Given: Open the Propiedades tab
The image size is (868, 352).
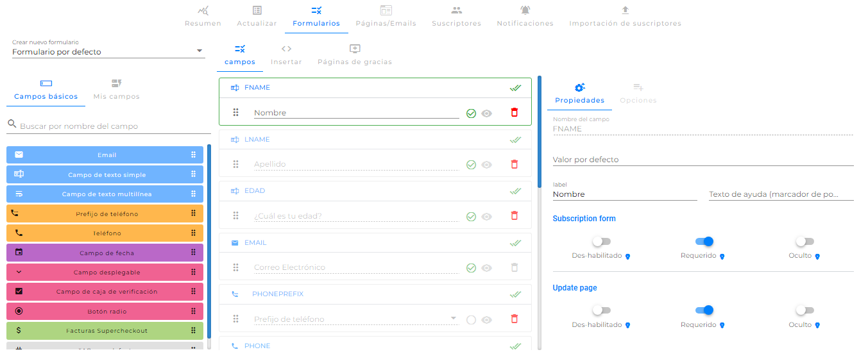Looking at the screenshot, I should (579, 94).
